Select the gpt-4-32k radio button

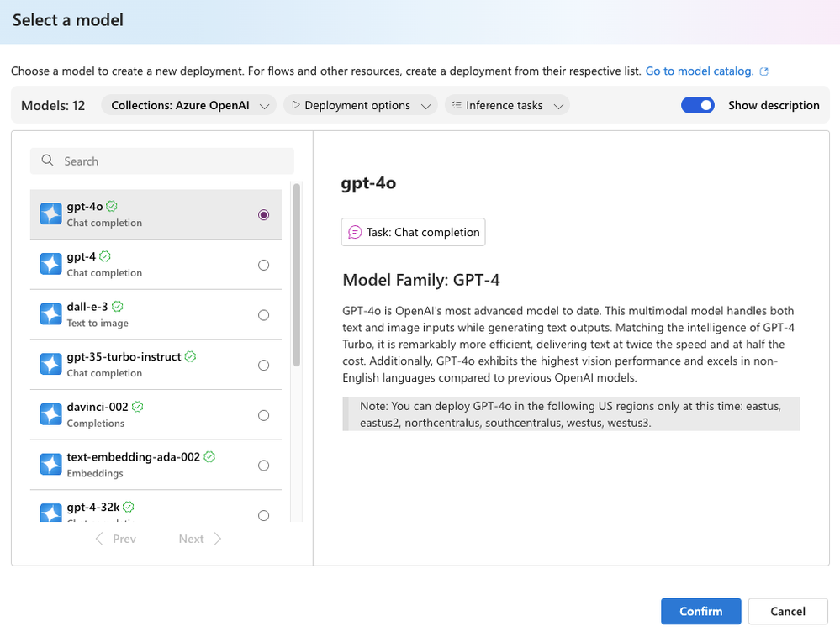coord(263,515)
